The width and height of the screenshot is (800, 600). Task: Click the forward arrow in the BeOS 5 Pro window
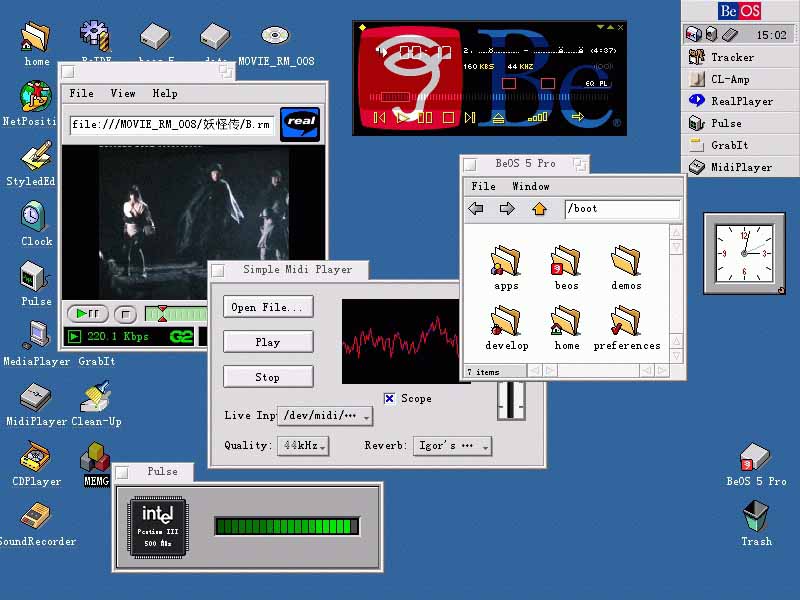[x=507, y=208]
